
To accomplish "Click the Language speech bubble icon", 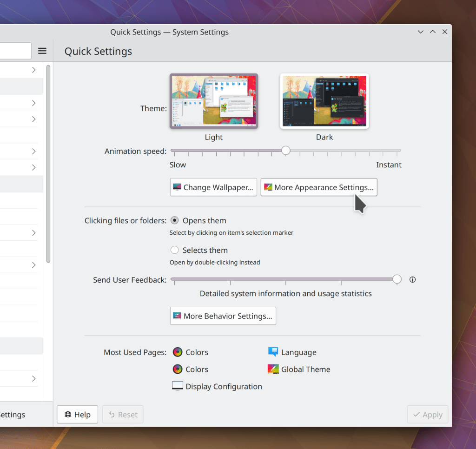I will pos(272,352).
